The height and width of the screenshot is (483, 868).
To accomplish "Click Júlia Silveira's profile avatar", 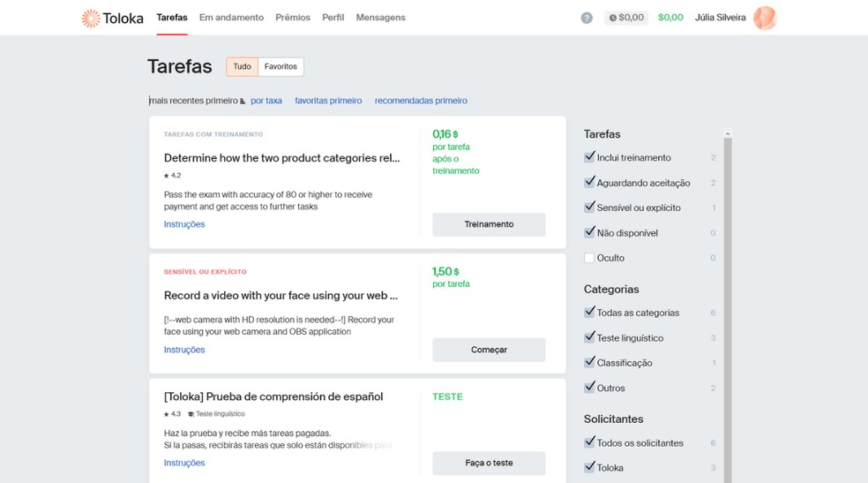I will point(765,18).
